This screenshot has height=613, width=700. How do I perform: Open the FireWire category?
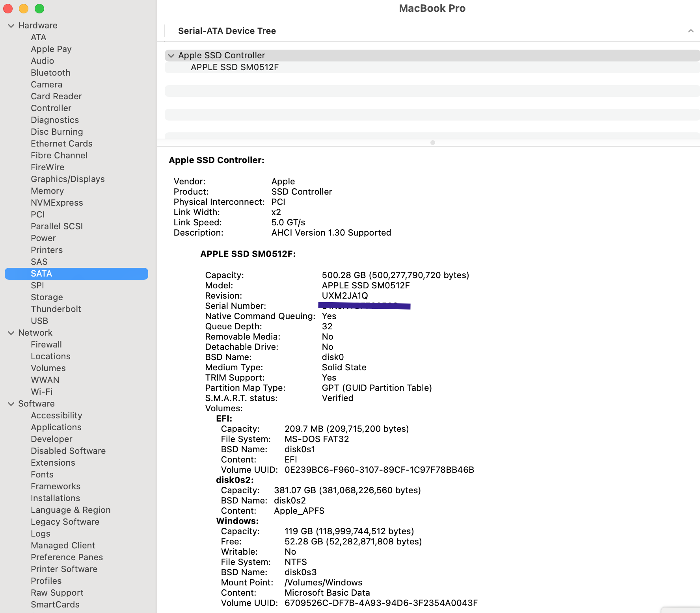pos(48,167)
